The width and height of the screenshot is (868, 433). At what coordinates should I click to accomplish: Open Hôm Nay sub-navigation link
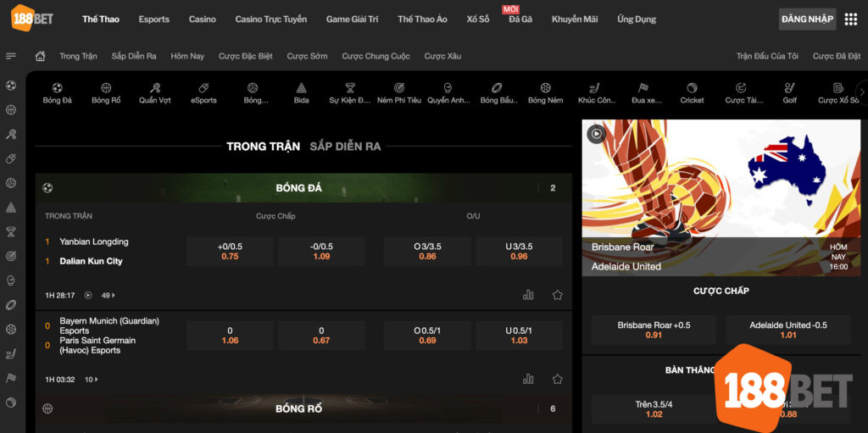[x=187, y=56]
